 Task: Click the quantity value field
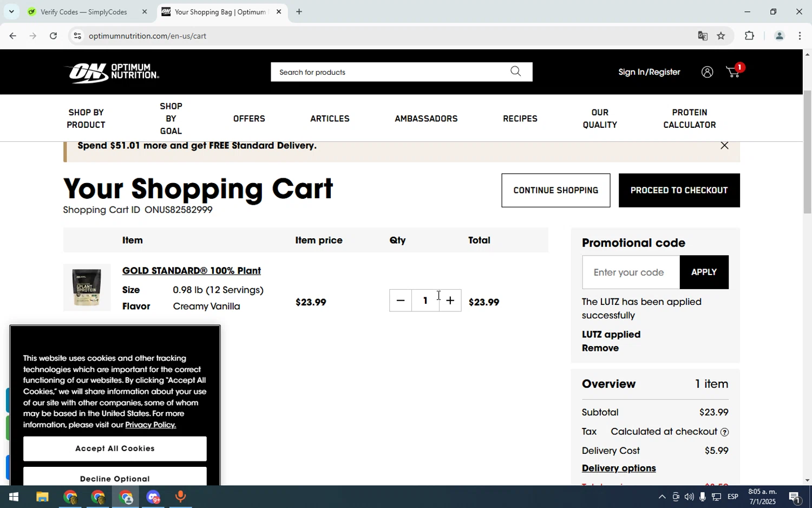(x=425, y=301)
